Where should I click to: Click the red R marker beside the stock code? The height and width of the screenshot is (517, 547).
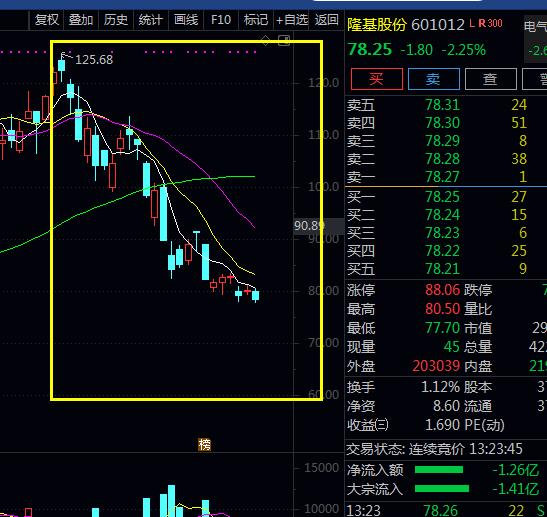tap(482, 24)
